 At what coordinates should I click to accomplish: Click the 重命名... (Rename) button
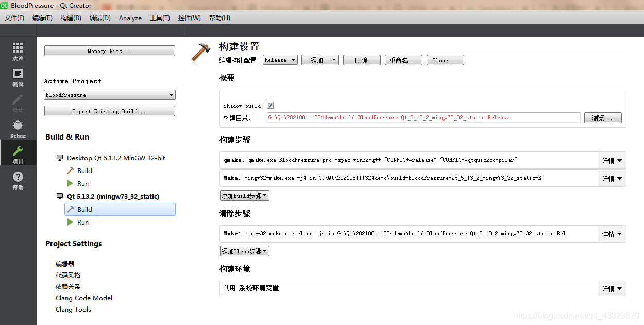(x=404, y=60)
